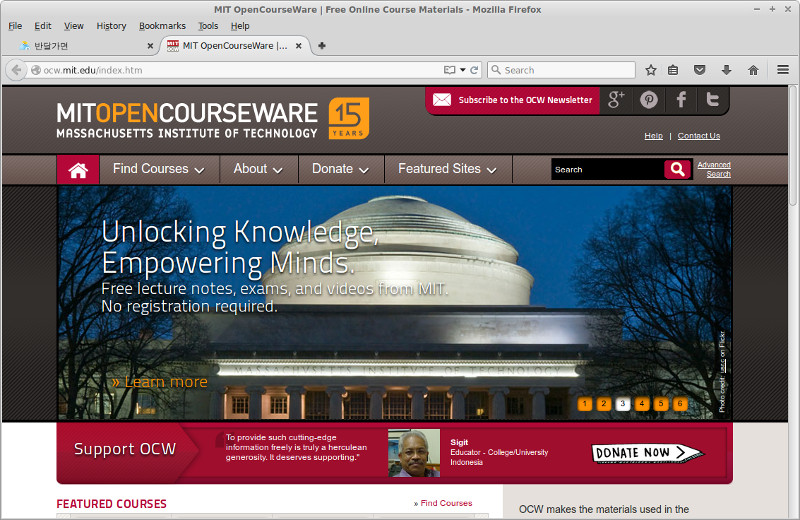Open the Edit menu
Viewport: 800px width, 520px height.
pos(43,26)
